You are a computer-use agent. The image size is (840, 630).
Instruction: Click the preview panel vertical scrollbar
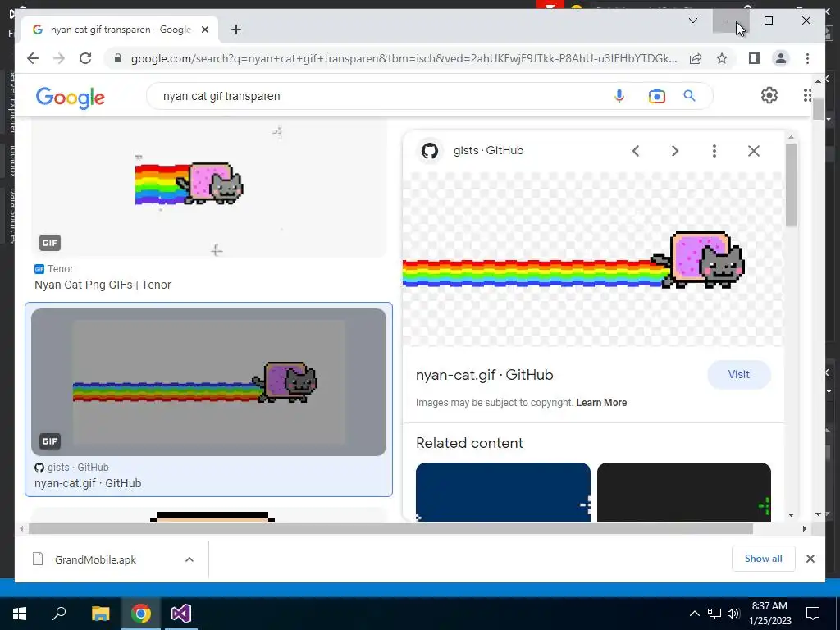coord(792,185)
